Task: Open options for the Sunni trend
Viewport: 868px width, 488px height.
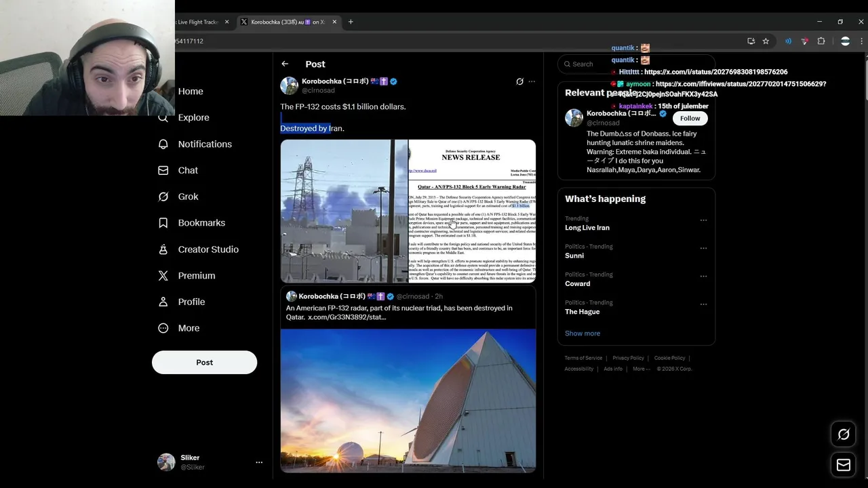Action: [x=703, y=248]
